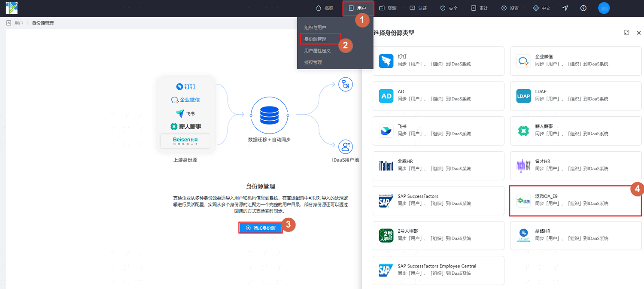Choose the AD identity source card
The height and width of the screenshot is (289, 644).
(438, 96)
